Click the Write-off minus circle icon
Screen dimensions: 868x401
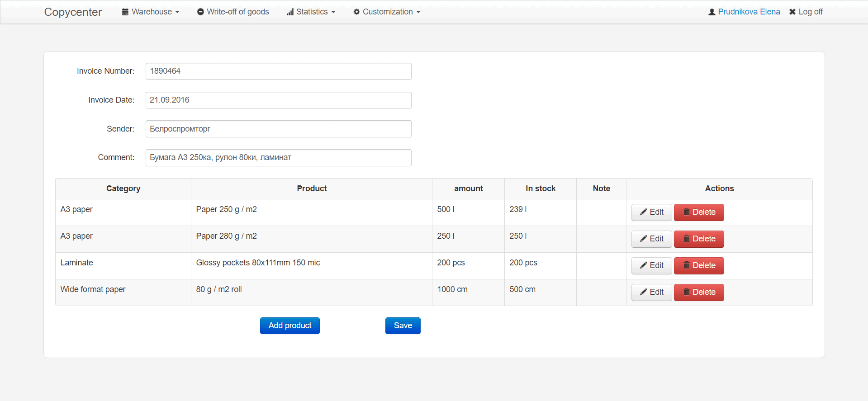tap(200, 12)
